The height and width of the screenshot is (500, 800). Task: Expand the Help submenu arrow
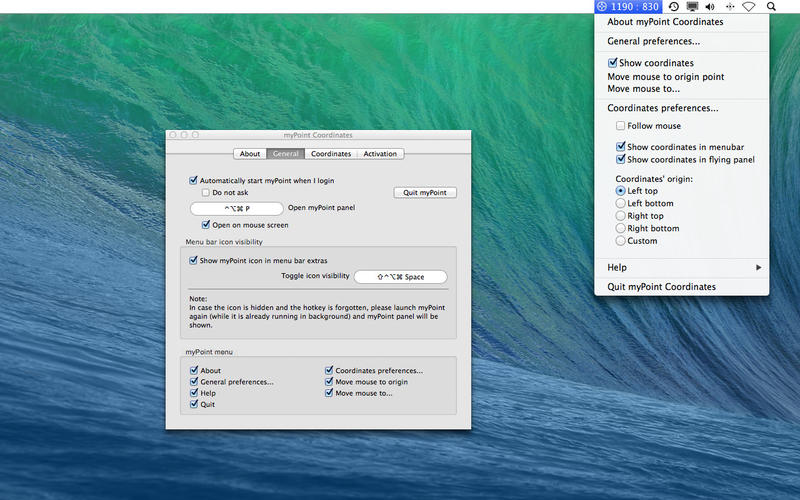[x=759, y=267]
